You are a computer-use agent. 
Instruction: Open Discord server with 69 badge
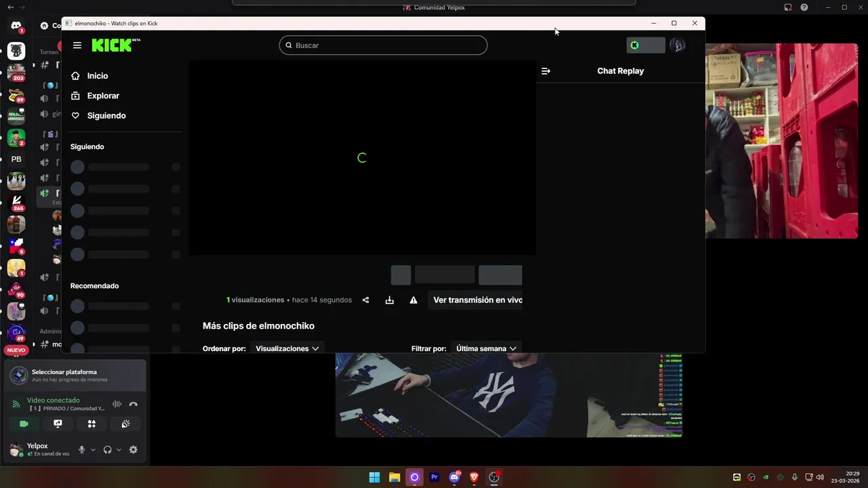16,333
